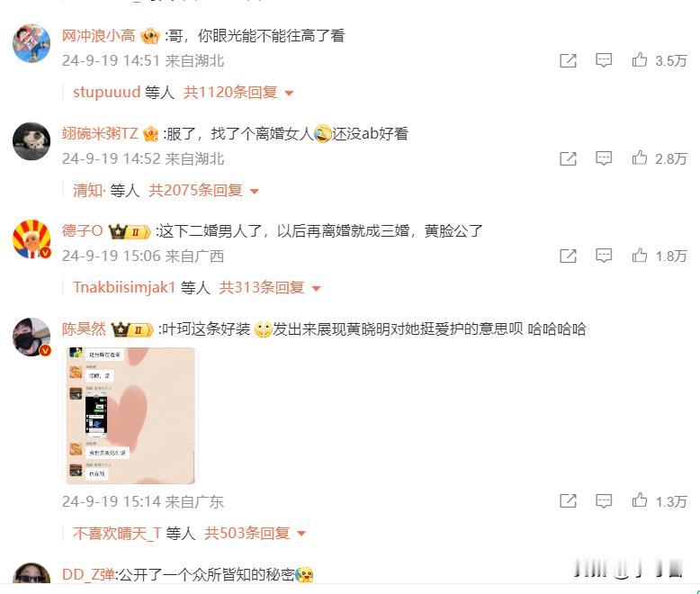Open 网冲浪小高's profile via username

(98, 36)
